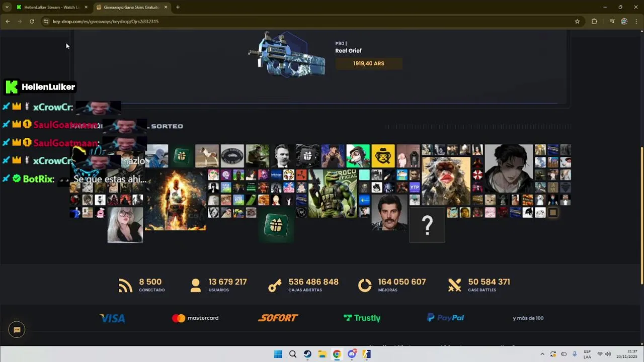Bookmark this page with the star

(577, 21)
